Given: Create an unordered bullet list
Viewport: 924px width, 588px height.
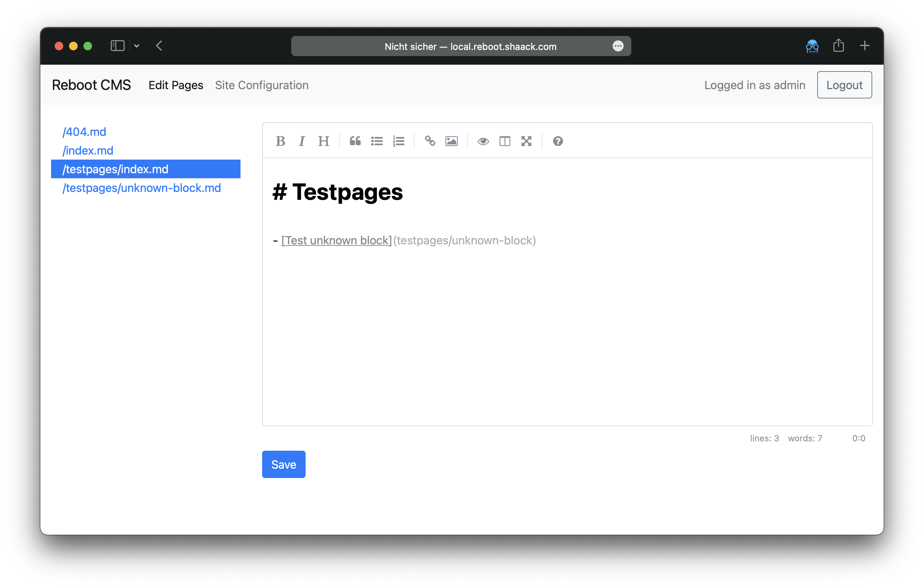Looking at the screenshot, I should 377,141.
